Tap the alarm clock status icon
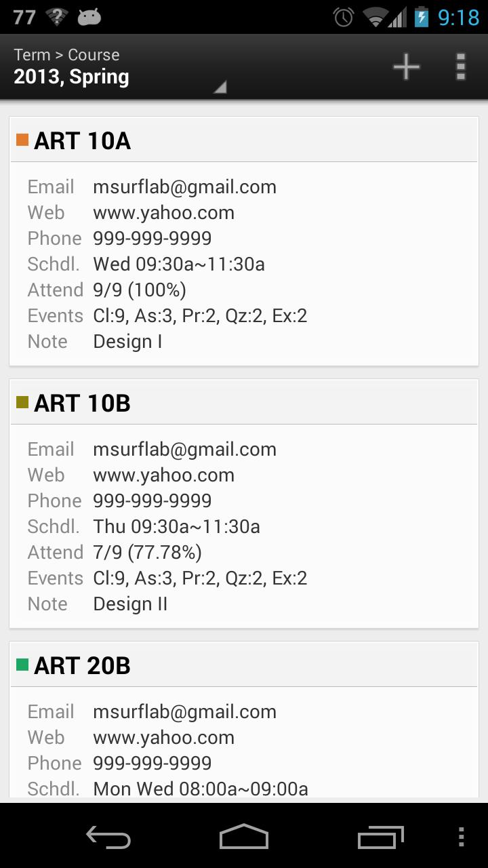 click(x=344, y=17)
